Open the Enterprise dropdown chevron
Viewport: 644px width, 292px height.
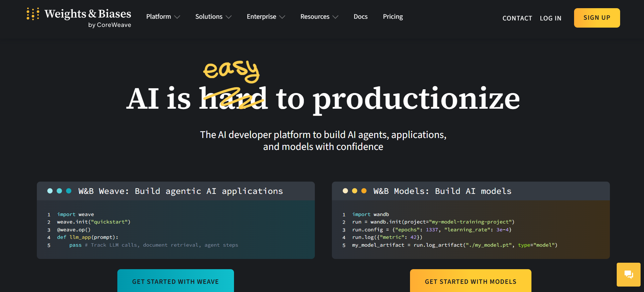282,17
